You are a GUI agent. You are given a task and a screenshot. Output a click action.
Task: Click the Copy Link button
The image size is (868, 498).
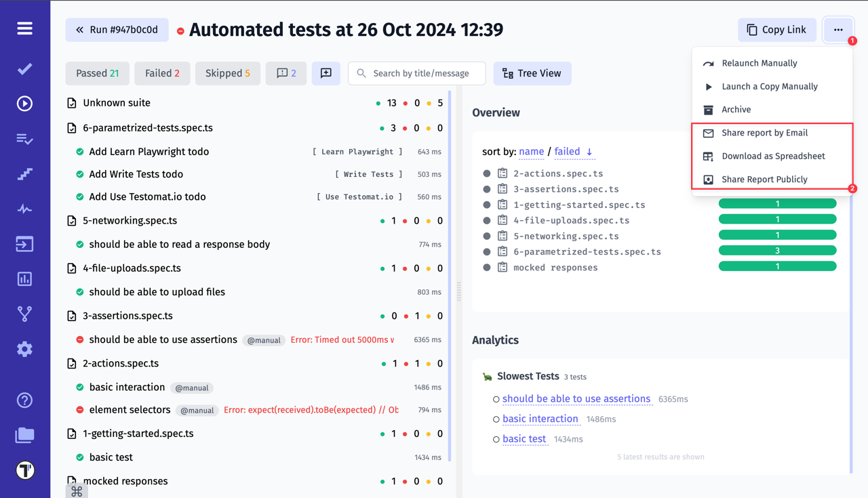777,29
